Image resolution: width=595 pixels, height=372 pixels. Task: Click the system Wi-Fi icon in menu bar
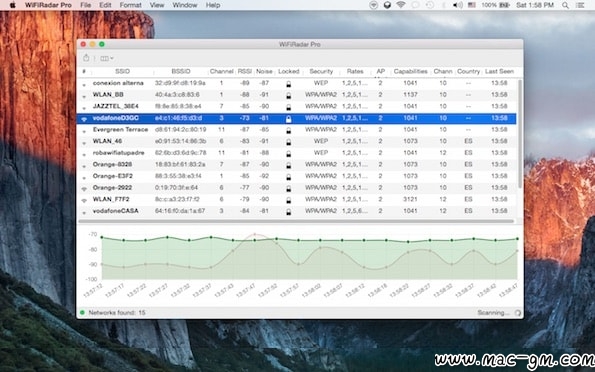pyautogui.click(x=401, y=5)
